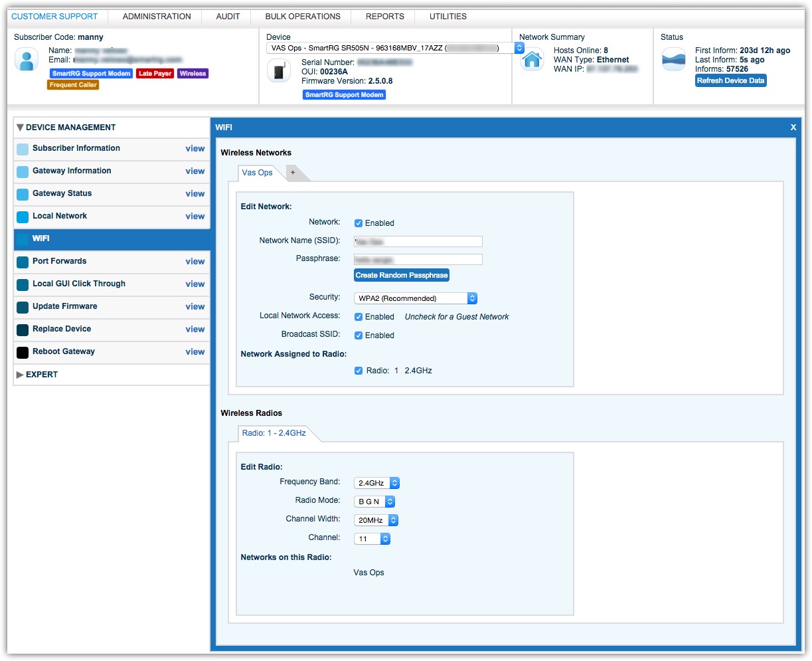
Task: Click the Network Summary house icon
Action: [x=532, y=60]
